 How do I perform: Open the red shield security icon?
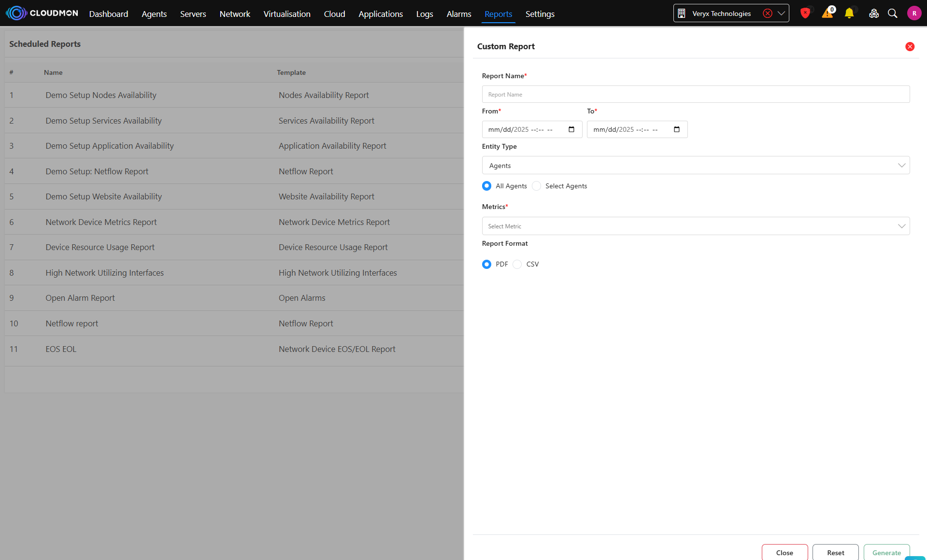click(x=805, y=14)
